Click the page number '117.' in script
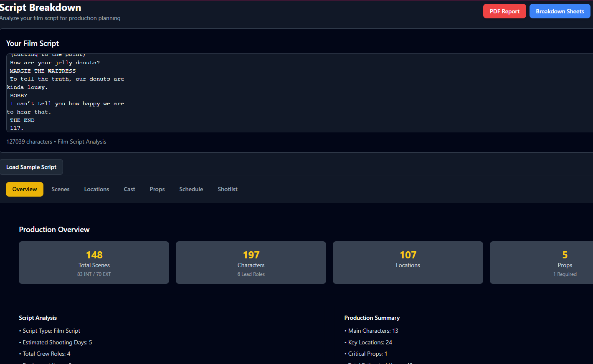 pyautogui.click(x=17, y=128)
